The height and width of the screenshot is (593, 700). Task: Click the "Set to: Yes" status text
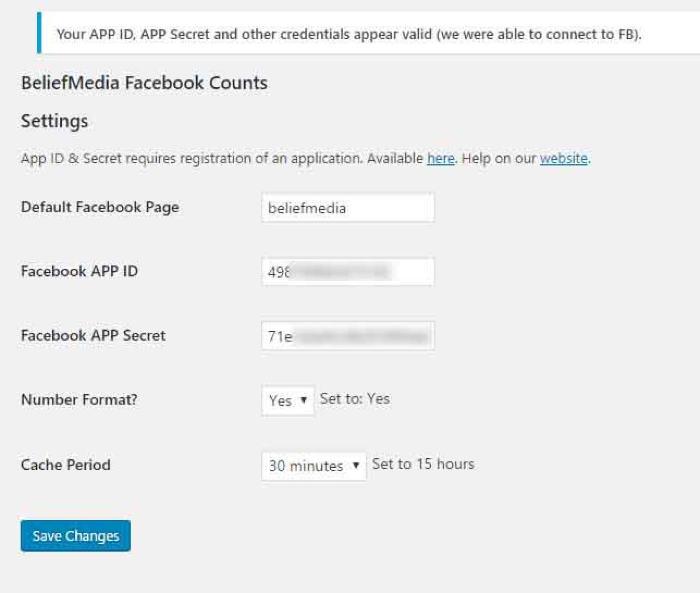click(x=355, y=399)
